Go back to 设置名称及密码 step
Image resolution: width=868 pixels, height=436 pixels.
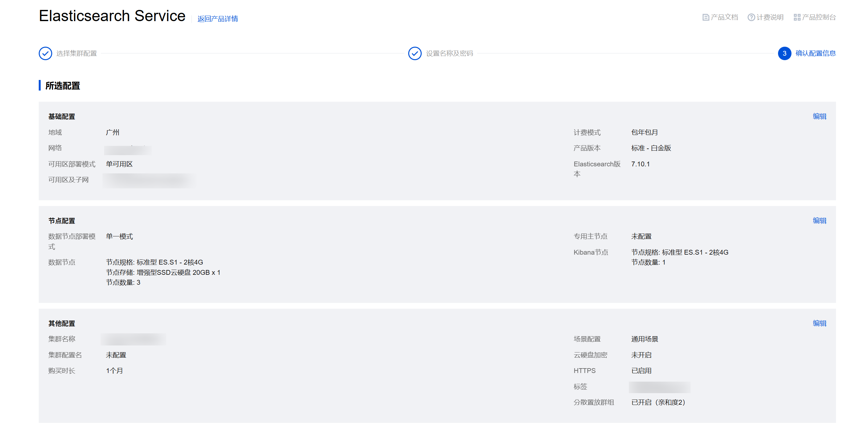pos(450,53)
